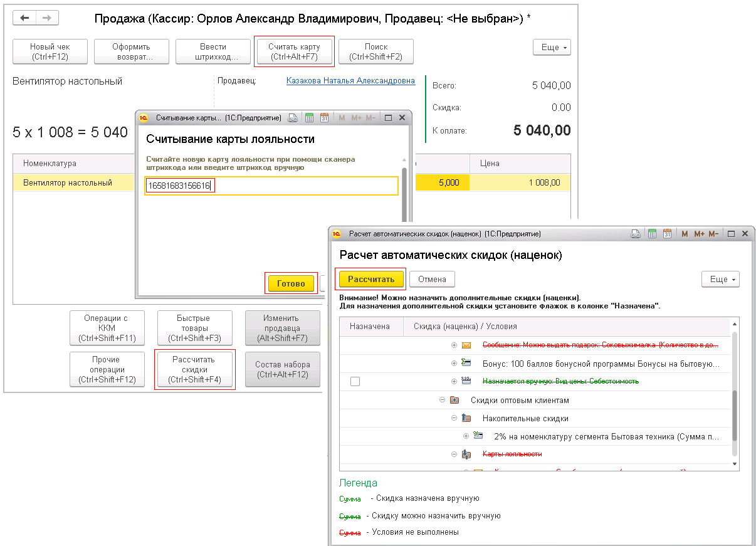Click the Изменить продавца button
Viewport: 756px width, 546px height.
point(281,328)
